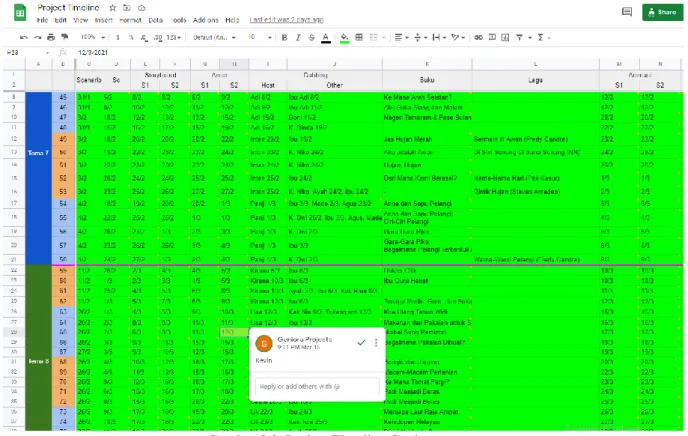Open the Edit menu
The height and width of the screenshot is (436, 688).
tap(61, 20)
